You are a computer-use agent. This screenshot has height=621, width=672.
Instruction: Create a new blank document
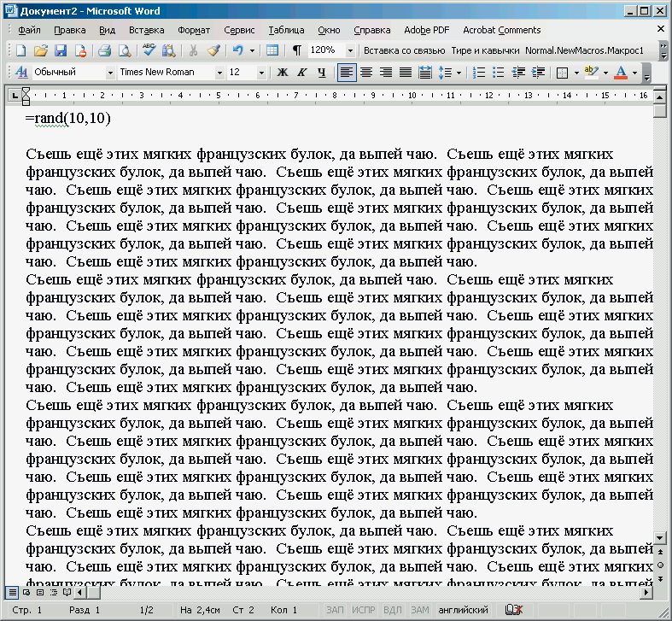pos(20,50)
